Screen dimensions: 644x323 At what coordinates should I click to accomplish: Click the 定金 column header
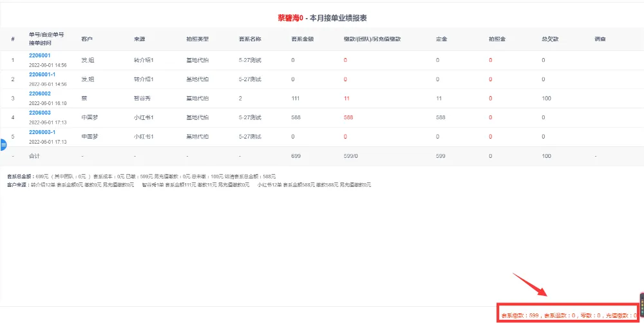pyautogui.click(x=441, y=39)
